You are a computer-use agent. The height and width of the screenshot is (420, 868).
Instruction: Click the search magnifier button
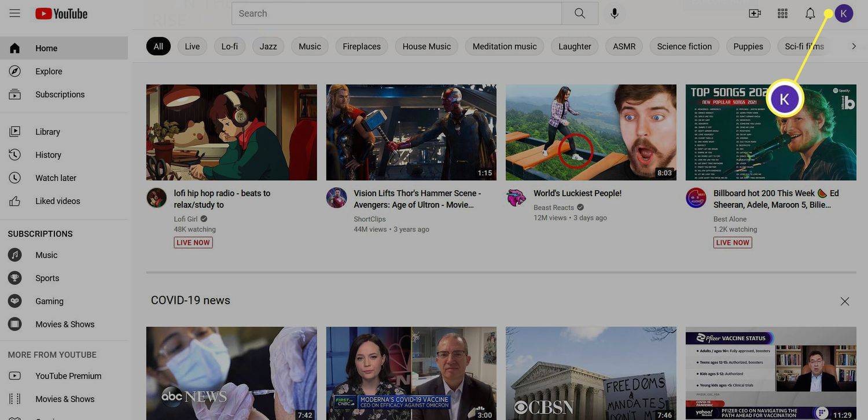[x=580, y=13]
